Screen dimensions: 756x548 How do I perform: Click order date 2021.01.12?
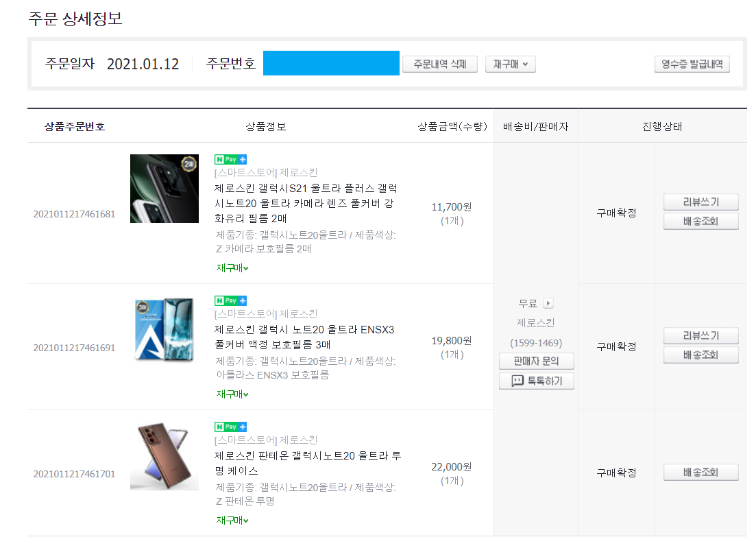143,64
